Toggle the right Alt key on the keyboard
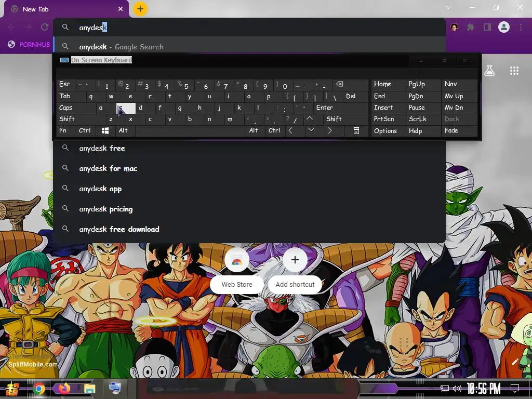532x399 pixels. (x=255, y=130)
